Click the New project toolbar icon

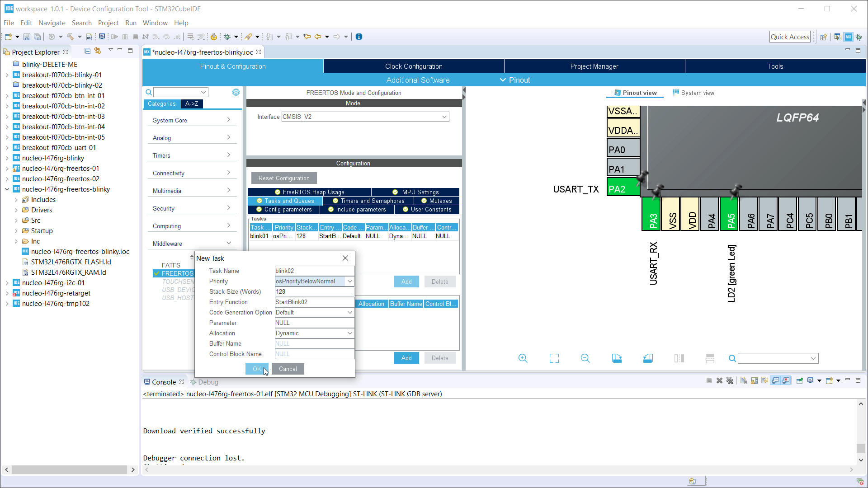click(x=8, y=37)
